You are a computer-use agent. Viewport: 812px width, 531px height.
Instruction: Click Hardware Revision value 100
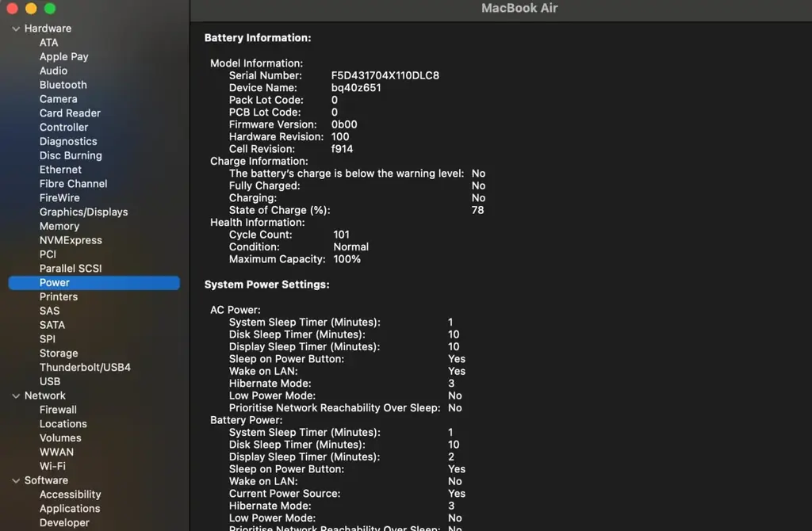tap(339, 137)
